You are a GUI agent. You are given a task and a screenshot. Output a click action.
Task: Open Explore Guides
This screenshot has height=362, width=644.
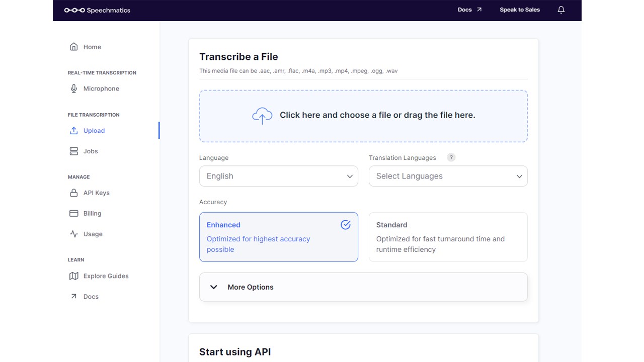pyautogui.click(x=106, y=276)
